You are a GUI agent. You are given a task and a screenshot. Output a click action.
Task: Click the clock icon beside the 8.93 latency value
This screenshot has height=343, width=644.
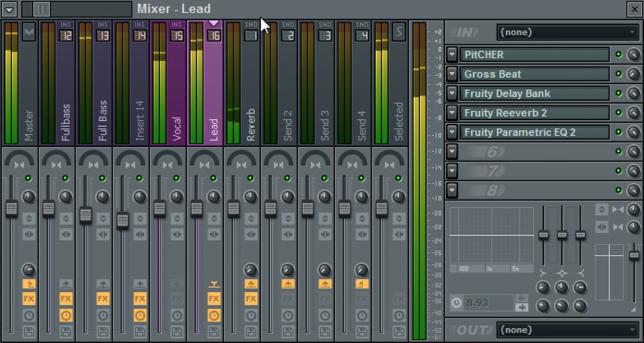click(x=457, y=303)
